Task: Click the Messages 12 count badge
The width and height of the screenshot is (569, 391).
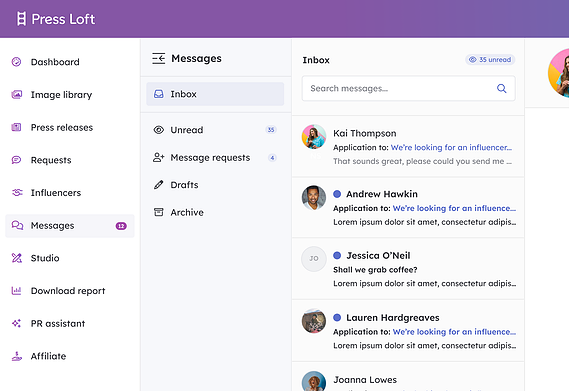Action: pos(121,226)
